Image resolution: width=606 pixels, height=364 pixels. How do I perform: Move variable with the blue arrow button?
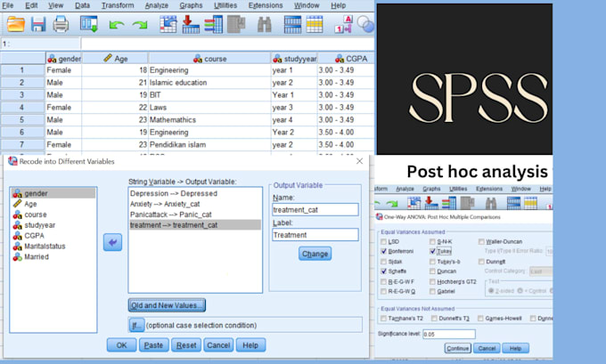112,242
